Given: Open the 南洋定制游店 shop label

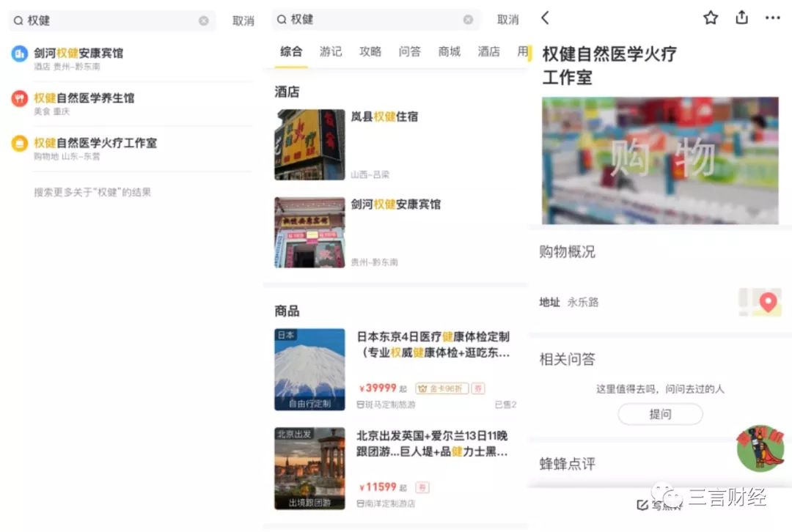Looking at the screenshot, I should pyautogui.click(x=386, y=503).
